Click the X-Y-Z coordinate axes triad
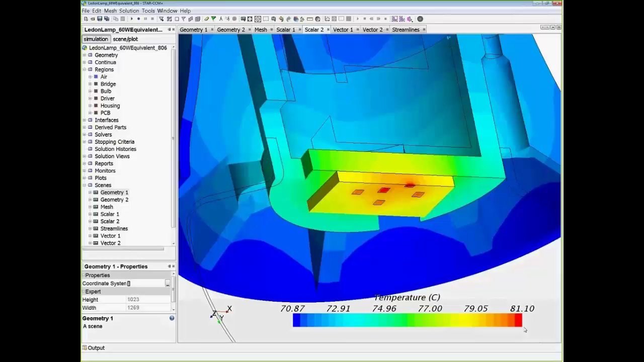This screenshot has height=362, width=644. (x=220, y=314)
